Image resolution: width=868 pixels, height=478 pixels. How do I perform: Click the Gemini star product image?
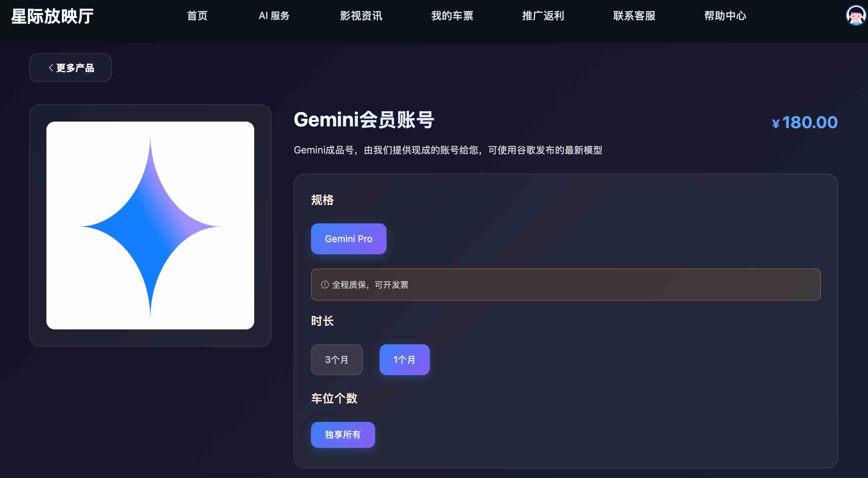coord(150,225)
